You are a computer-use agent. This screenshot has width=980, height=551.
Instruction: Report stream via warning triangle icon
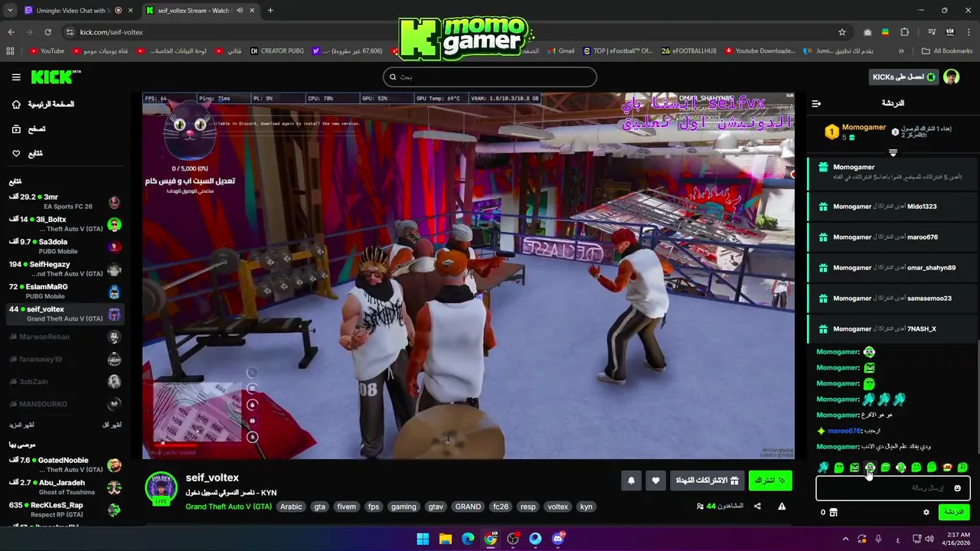(782, 507)
